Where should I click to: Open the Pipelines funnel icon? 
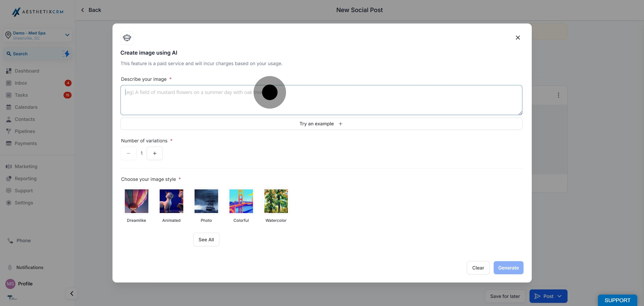tap(9, 131)
